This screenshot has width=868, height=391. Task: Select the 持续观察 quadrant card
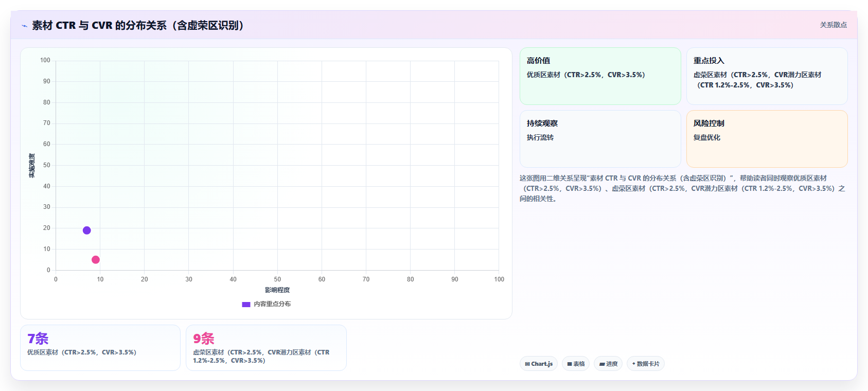pos(600,139)
